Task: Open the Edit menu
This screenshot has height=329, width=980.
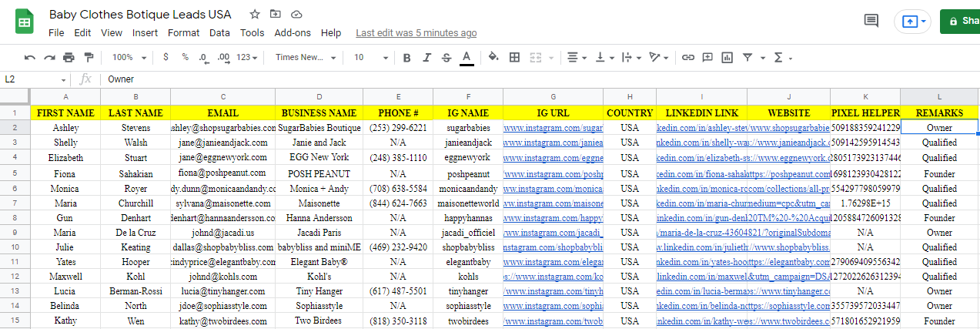Action: point(82,33)
